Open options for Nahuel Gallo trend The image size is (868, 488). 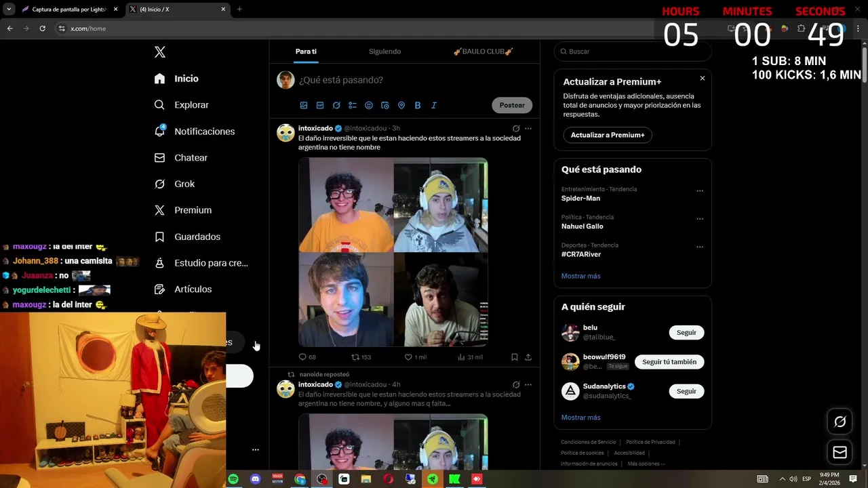pos(700,219)
